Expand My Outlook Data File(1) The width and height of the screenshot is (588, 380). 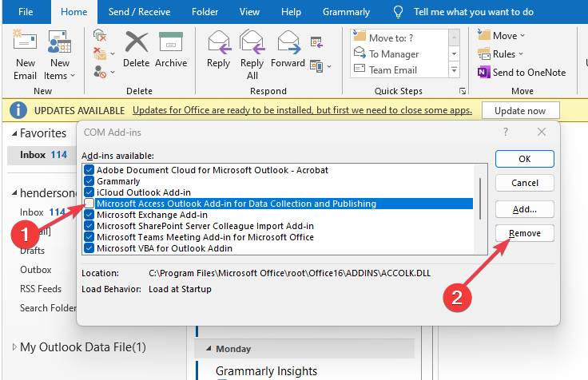[x=14, y=347]
